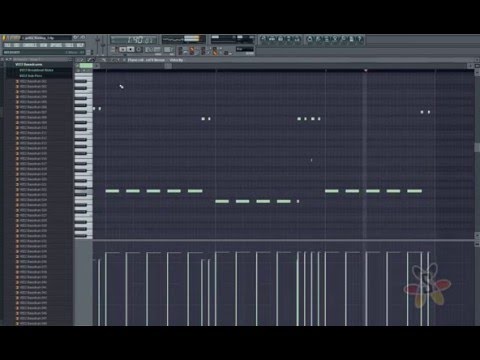Viewport: 480px width, 360px height.
Task: Select sample VEC1 Bassdrum 007
Action: 33,112
